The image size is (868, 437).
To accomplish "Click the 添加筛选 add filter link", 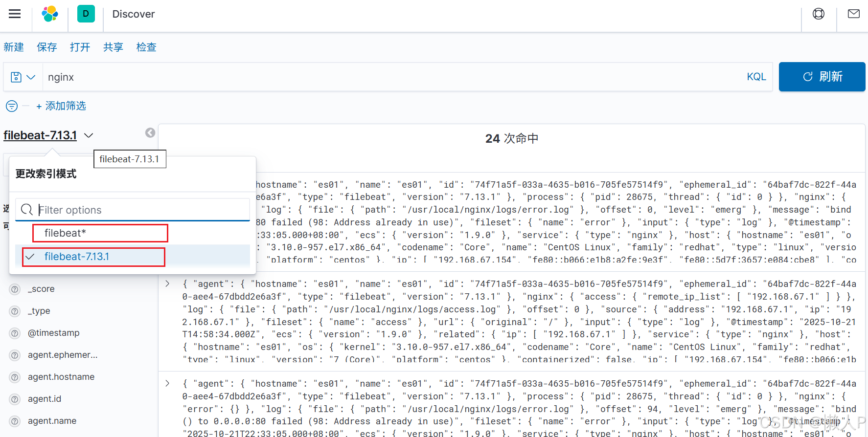I will pyautogui.click(x=61, y=106).
